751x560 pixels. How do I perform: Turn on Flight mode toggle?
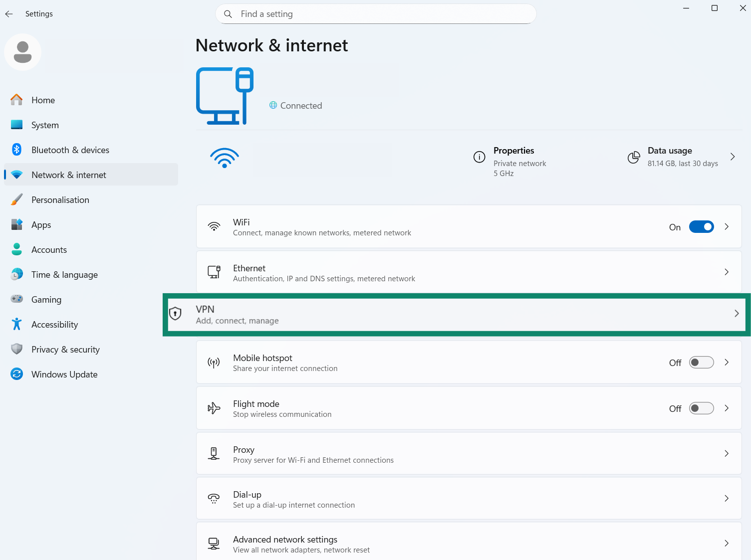pyautogui.click(x=701, y=408)
